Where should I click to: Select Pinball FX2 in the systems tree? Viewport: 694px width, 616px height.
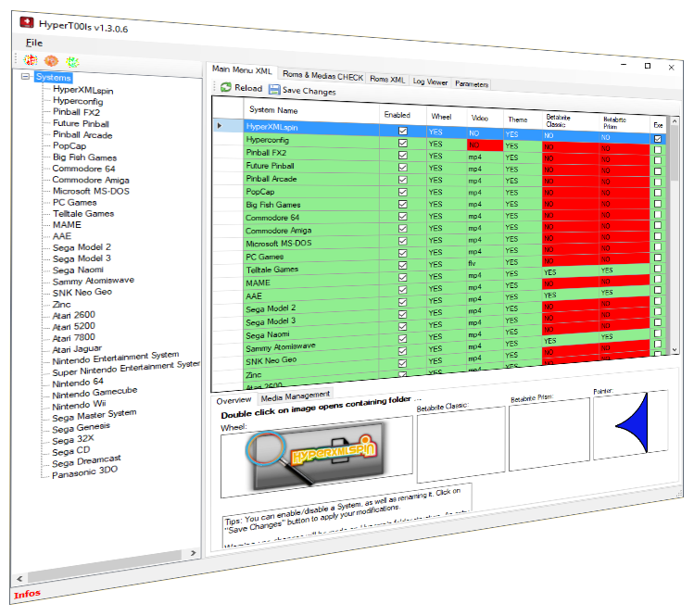click(x=77, y=112)
